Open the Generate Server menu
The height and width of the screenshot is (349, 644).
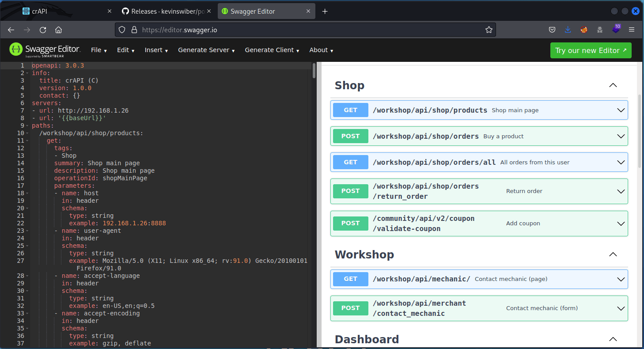click(x=206, y=50)
